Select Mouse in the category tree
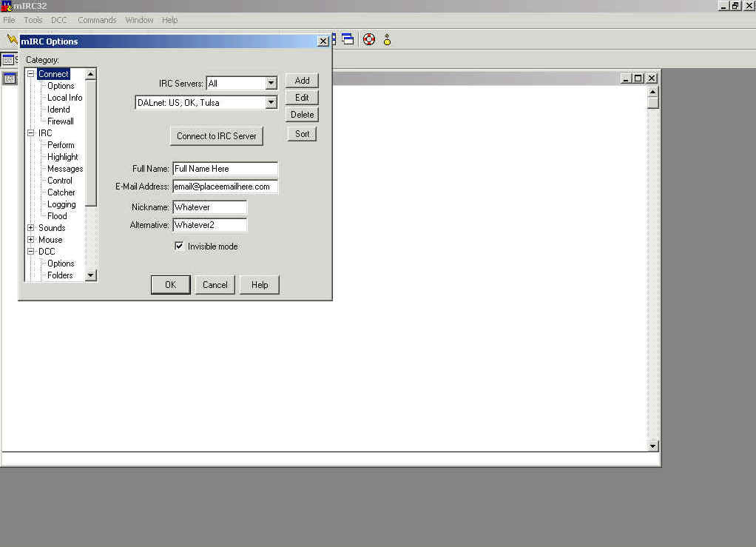 50,240
